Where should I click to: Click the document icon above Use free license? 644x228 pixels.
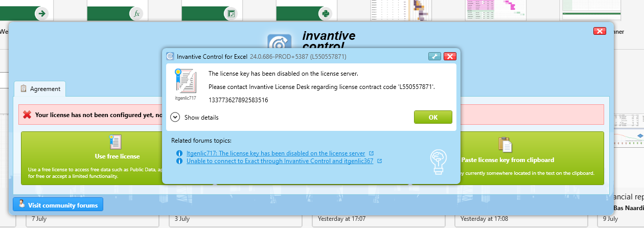click(x=115, y=143)
